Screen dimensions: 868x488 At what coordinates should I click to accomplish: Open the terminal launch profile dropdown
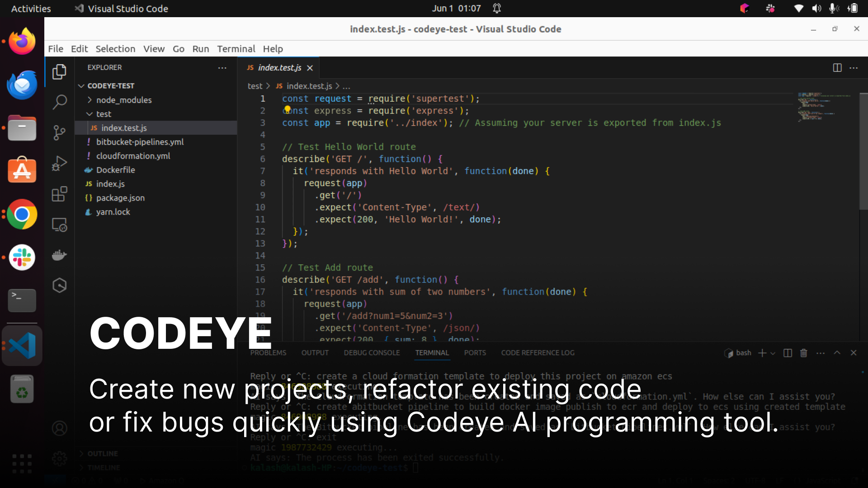click(773, 353)
